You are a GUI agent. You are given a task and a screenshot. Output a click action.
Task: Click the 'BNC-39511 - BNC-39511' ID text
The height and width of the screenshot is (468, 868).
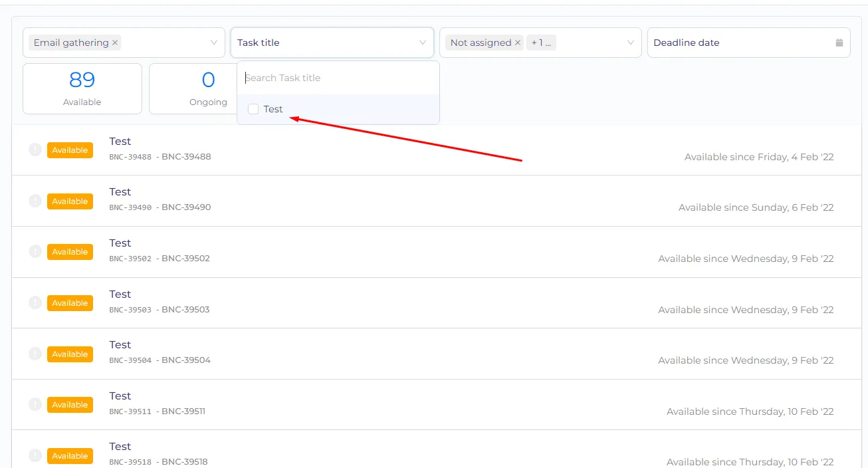point(158,411)
